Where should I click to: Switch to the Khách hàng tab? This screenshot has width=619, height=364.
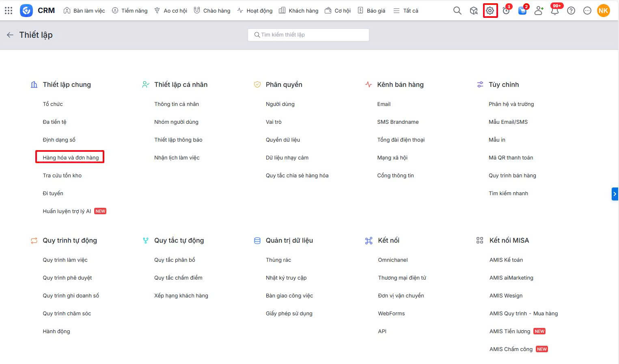point(299,11)
